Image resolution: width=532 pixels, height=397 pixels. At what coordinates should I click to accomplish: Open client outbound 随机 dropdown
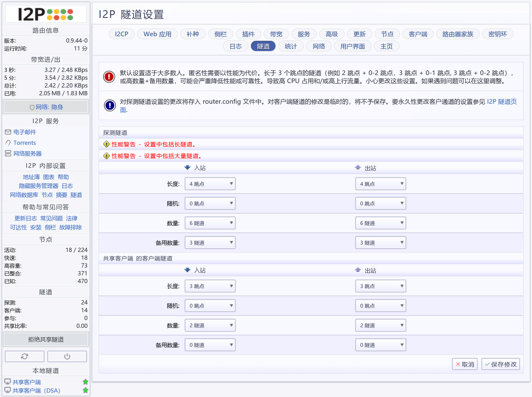380,306
